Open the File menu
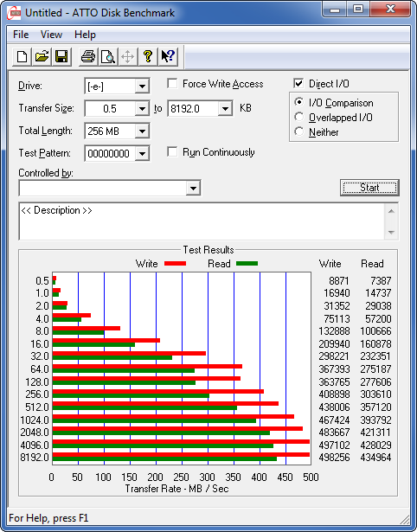 [x=21, y=35]
